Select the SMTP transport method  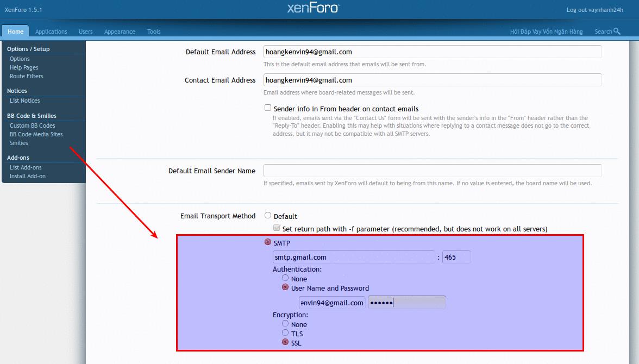pos(268,242)
